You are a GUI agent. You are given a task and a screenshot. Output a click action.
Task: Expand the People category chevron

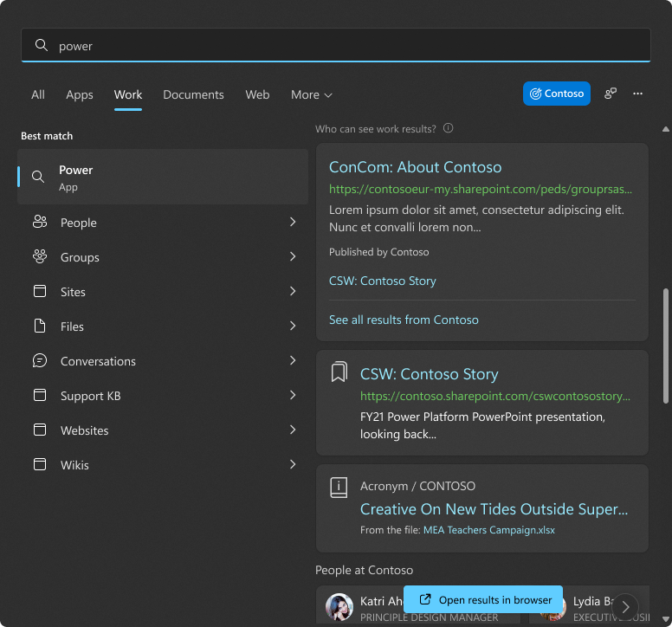(x=293, y=222)
